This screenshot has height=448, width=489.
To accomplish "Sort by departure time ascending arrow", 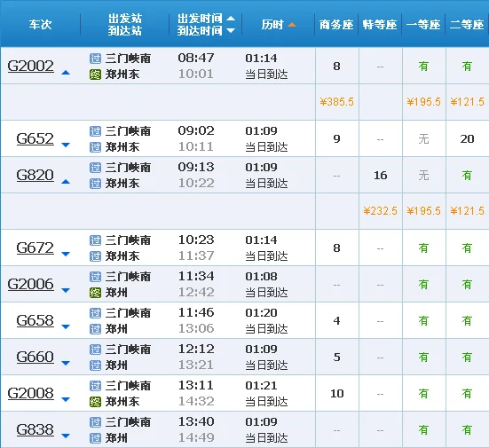I will [x=231, y=19].
